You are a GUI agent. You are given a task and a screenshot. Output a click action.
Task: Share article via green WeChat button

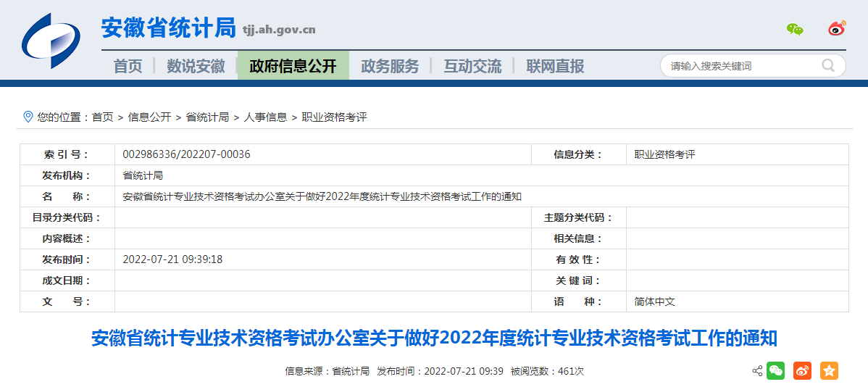pos(776,371)
